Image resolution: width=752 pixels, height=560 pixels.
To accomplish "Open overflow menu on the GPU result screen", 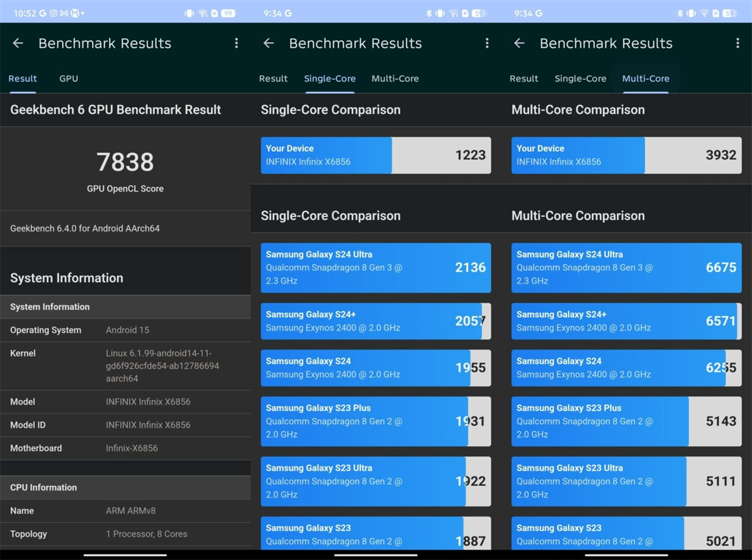I will point(237,43).
